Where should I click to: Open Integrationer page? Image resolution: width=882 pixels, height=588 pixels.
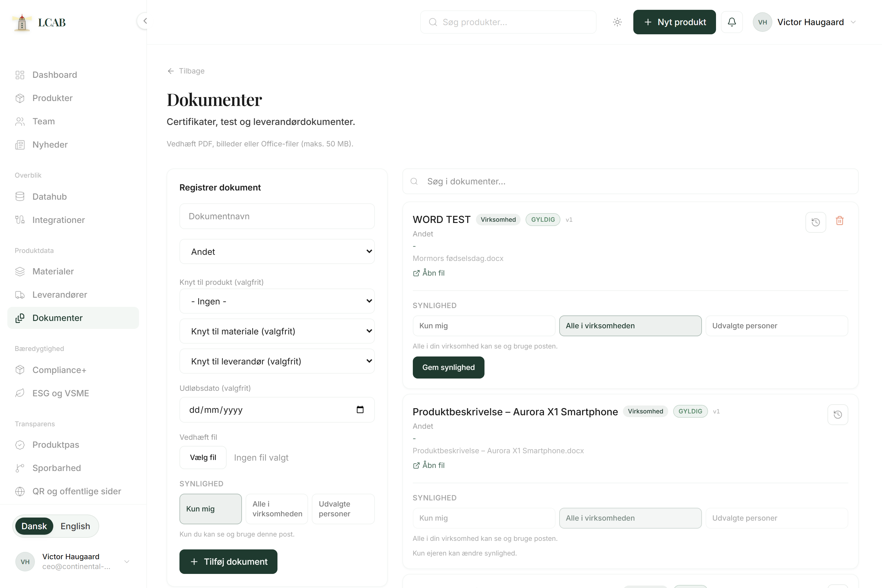point(73,220)
